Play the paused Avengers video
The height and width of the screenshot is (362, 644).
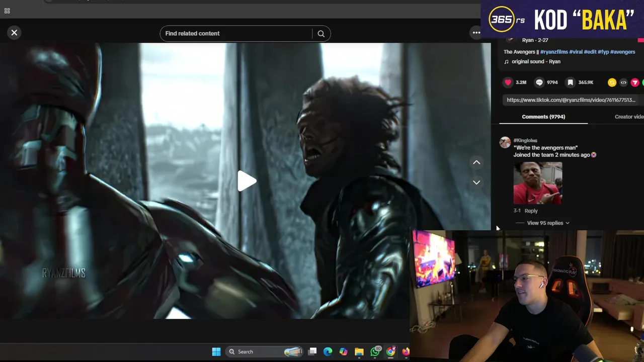[x=247, y=181]
